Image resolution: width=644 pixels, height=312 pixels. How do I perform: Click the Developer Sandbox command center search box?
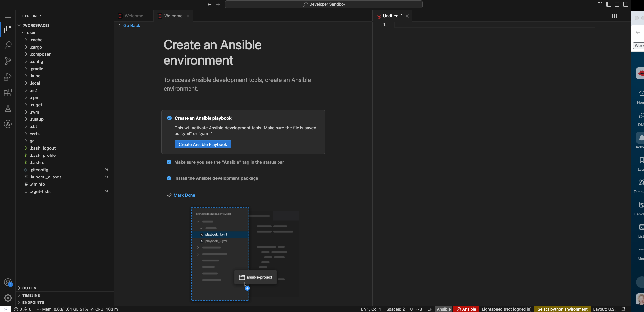(323, 4)
